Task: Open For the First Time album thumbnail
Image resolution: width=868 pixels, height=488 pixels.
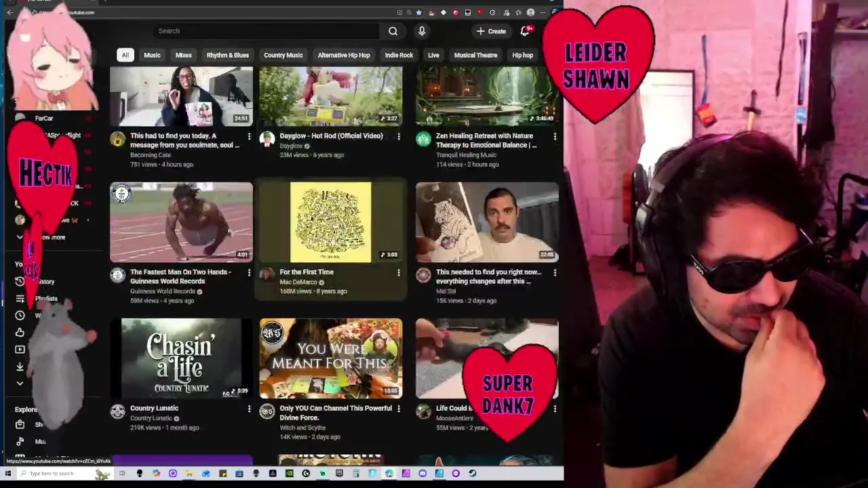Action: point(331,222)
